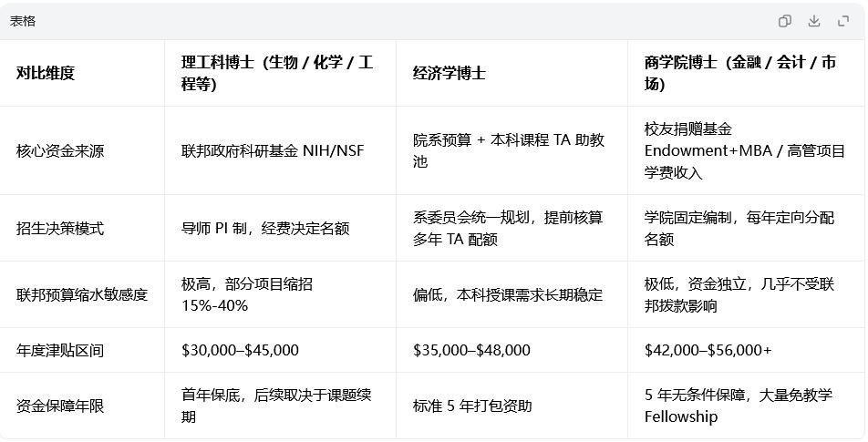
Task: Click the 资金保障年限 row label
Action: (x=60, y=406)
